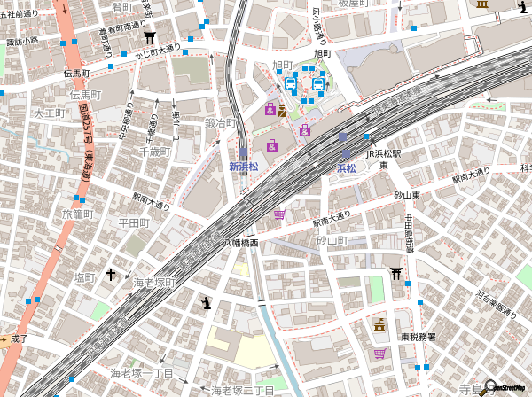The width and height of the screenshot is (532, 397).
Task: Select the 成子 junction label
Action: tap(20, 339)
